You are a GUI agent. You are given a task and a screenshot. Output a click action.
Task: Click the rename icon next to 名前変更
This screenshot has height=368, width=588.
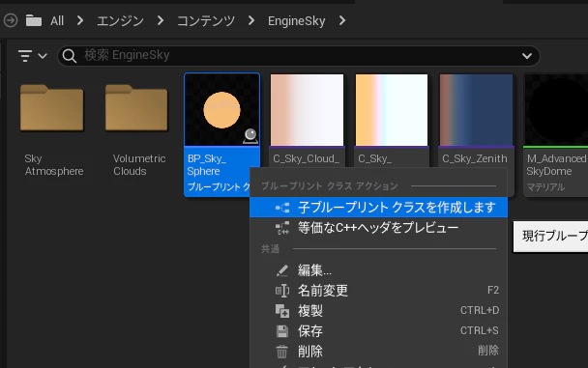click(x=282, y=291)
